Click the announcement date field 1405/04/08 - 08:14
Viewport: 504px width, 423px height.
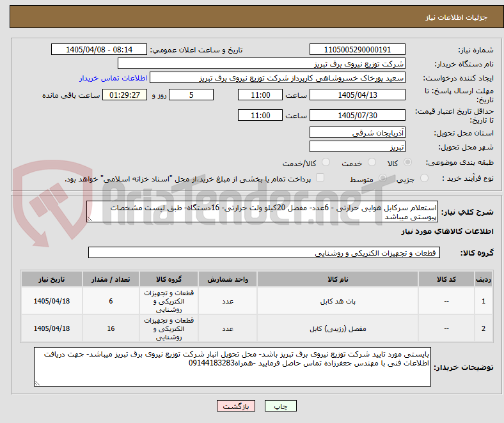pyautogui.click(x=99, y=49)
